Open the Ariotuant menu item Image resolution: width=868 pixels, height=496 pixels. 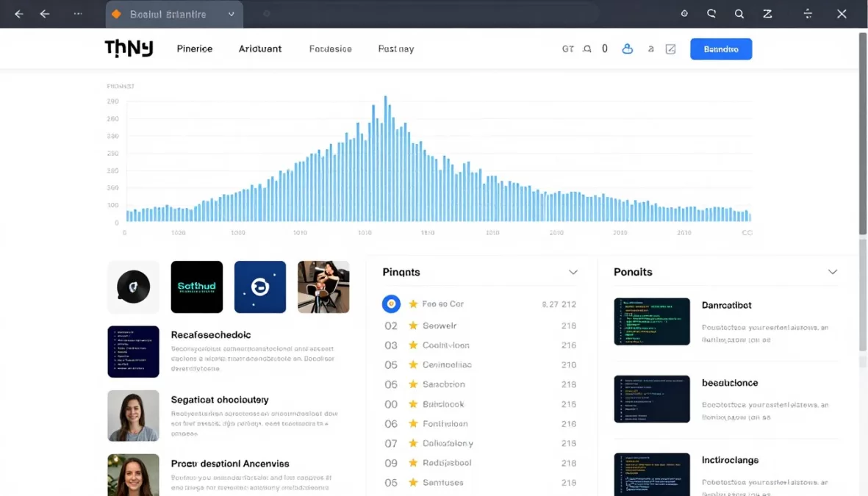pos(259,48)
